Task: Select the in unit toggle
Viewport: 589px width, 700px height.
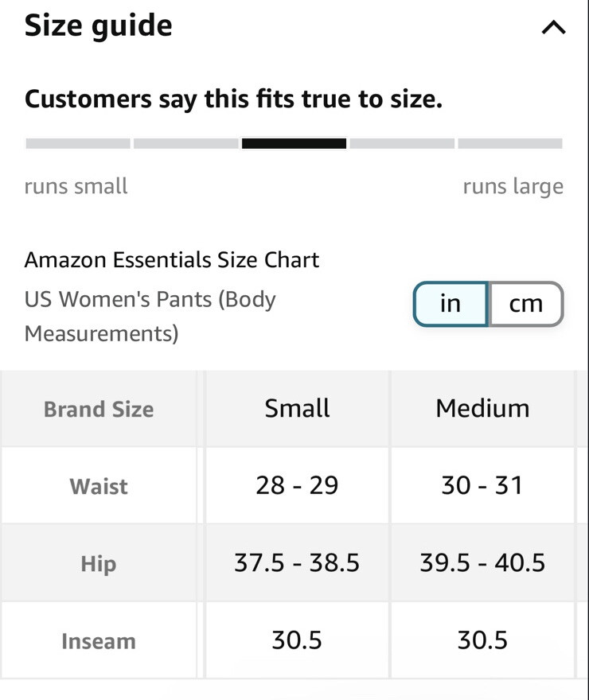Action: [x=451, y=304]
